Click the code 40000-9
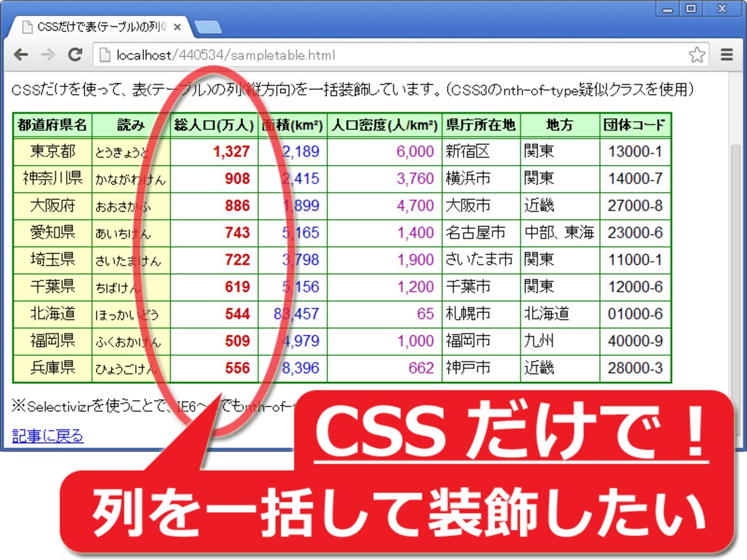Viewport: 747px width, 560px height. (x=636, y=341)
